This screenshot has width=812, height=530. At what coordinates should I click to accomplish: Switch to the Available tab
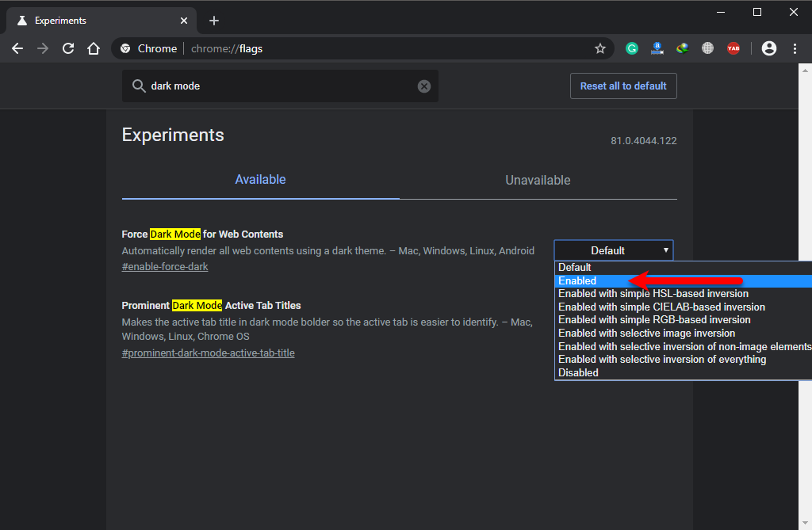(x=260, y=180)
